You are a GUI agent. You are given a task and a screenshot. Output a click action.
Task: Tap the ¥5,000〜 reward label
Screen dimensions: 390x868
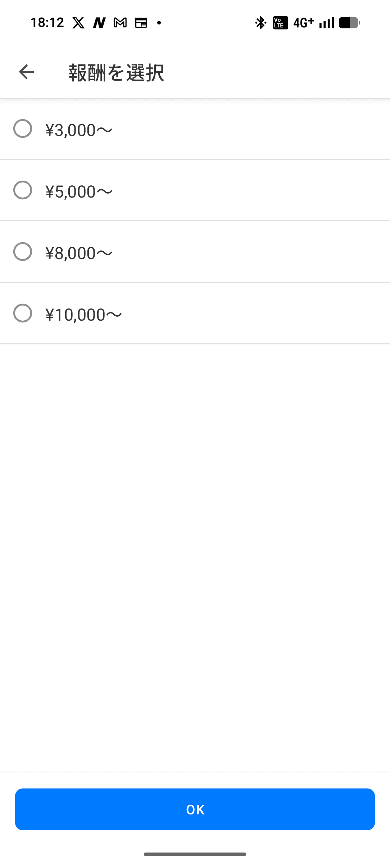79,191
